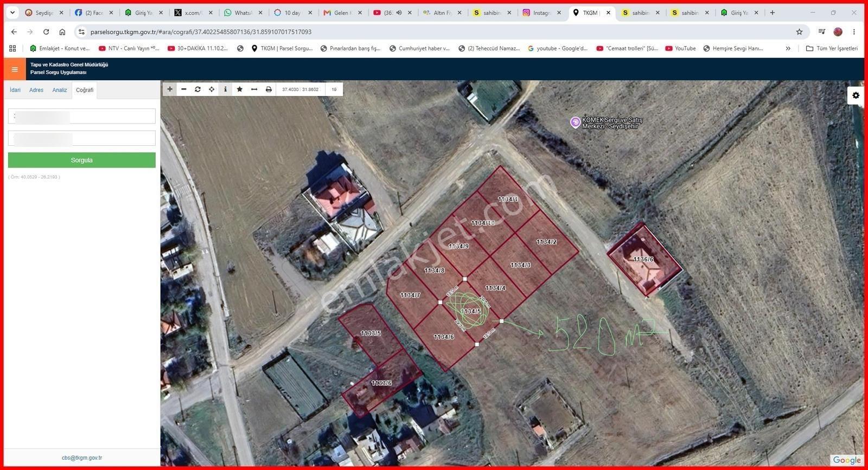This screenshot has height=470, width=868.
Task: View site information icon left of URL
Action: click(81, 32)
